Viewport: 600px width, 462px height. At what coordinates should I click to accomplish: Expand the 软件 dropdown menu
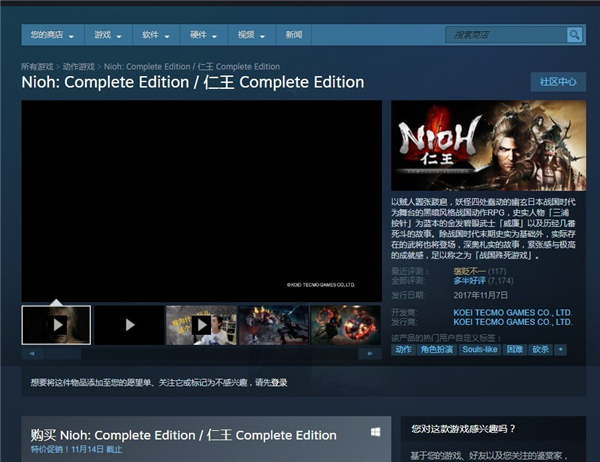point(156,35)
